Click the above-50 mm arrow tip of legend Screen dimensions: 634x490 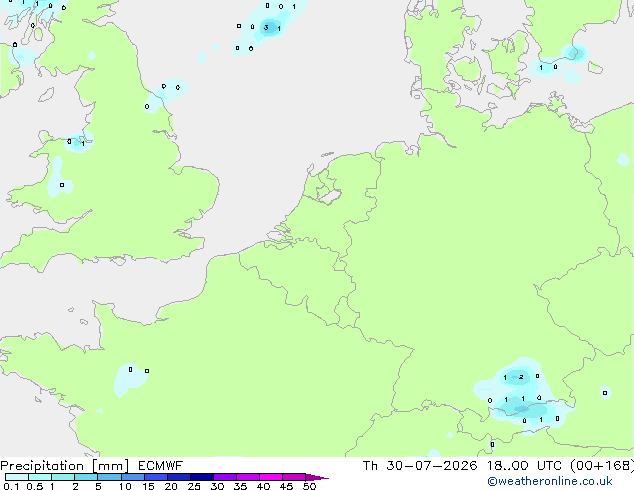[317, 477]
